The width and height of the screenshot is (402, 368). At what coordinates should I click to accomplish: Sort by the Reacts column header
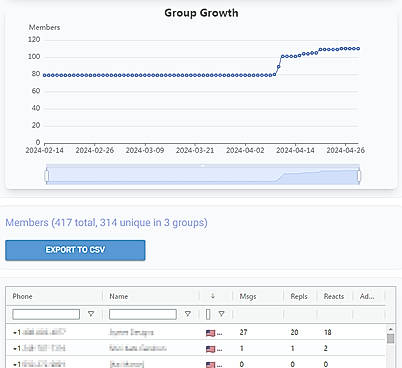pos(334,296)
